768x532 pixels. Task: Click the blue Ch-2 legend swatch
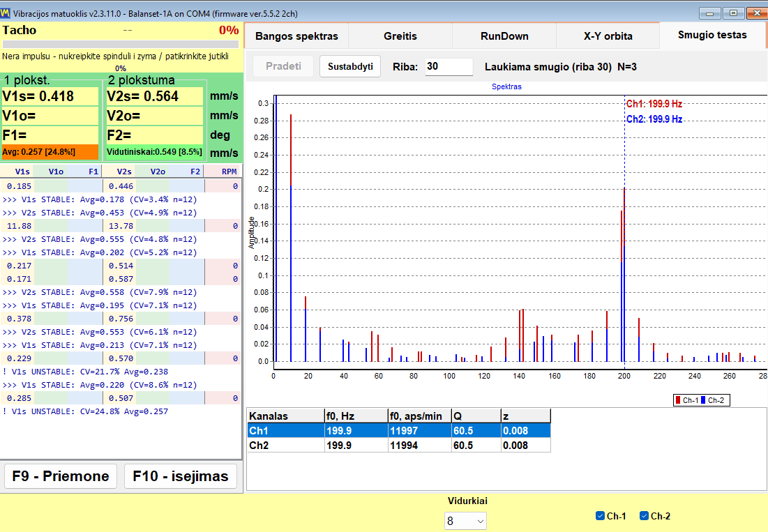click(x=703, y=400)
